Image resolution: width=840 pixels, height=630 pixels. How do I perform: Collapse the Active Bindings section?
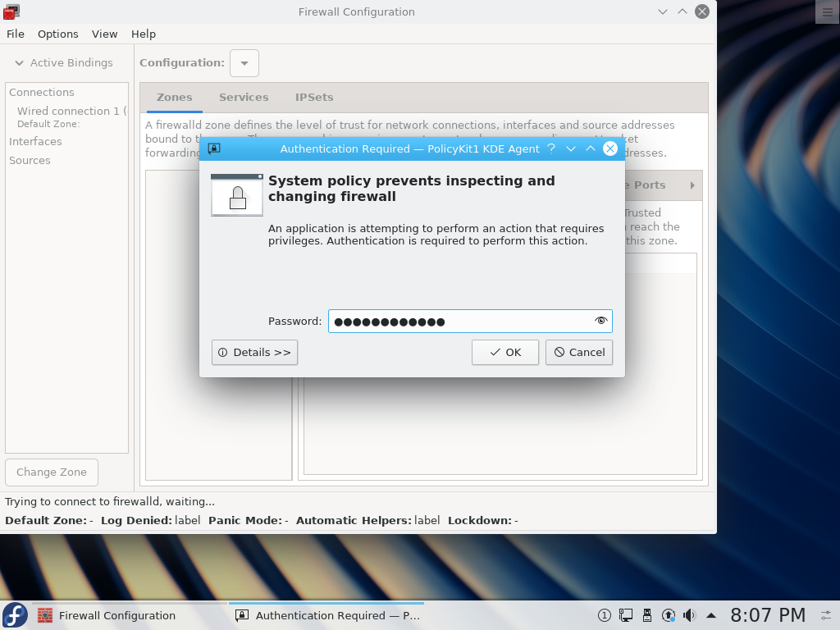[x=20, y=62]
